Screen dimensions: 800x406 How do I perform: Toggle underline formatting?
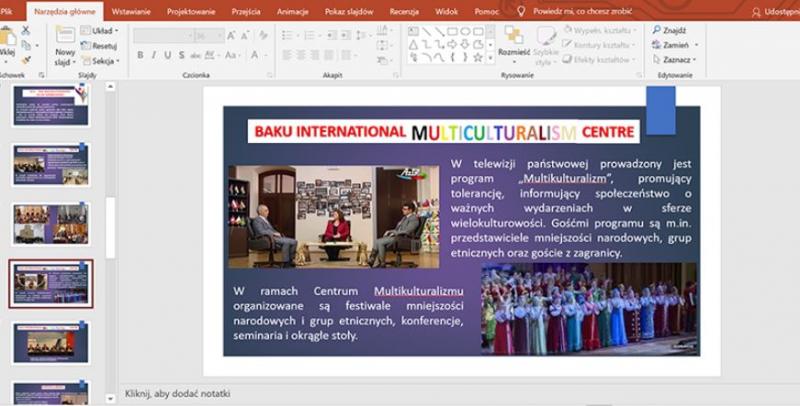[167, 55]
